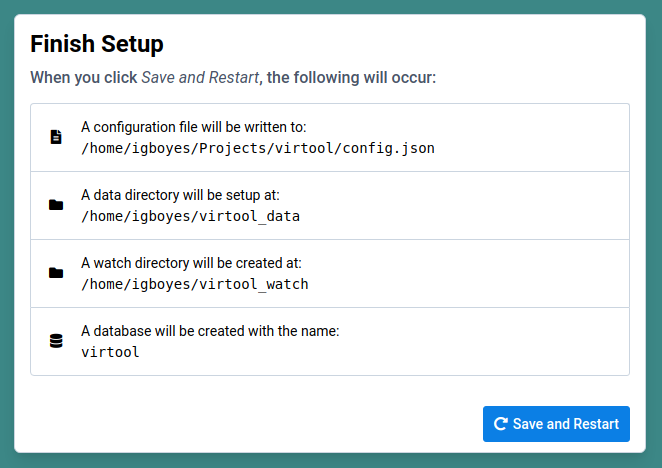Click the folder icon for watch directory
Screen dimensions: 662x468
point(56,273)
